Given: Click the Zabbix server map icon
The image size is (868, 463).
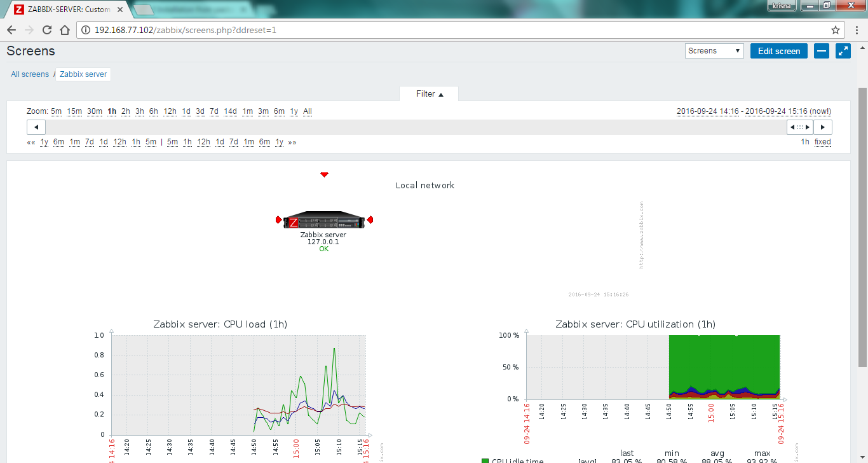Looking at the screenshot, I should click(x=324, y=220).
